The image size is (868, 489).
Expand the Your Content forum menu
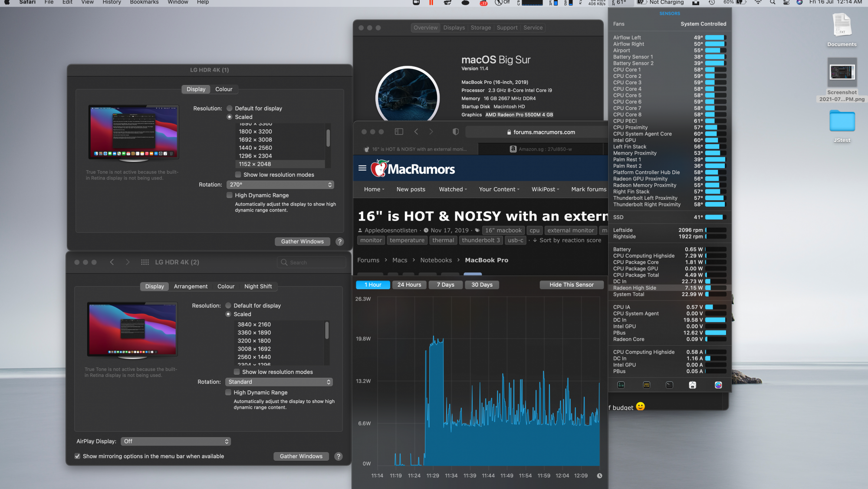(x=499, y=189)
